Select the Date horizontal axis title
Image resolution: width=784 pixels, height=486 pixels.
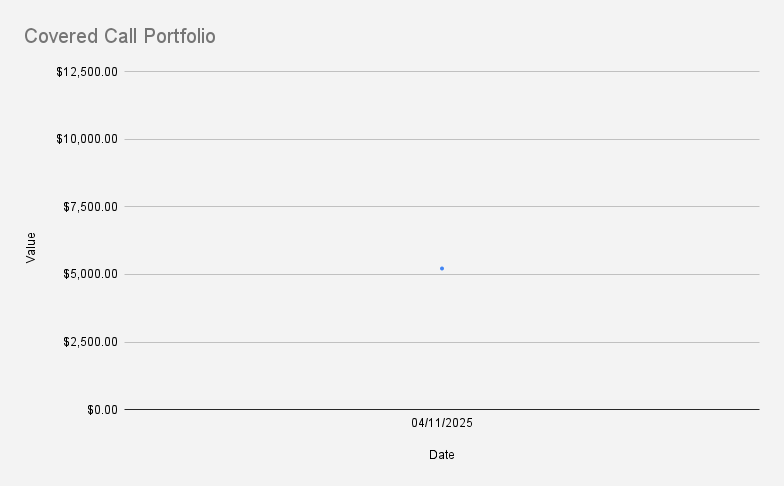click(x=442, y=455)
